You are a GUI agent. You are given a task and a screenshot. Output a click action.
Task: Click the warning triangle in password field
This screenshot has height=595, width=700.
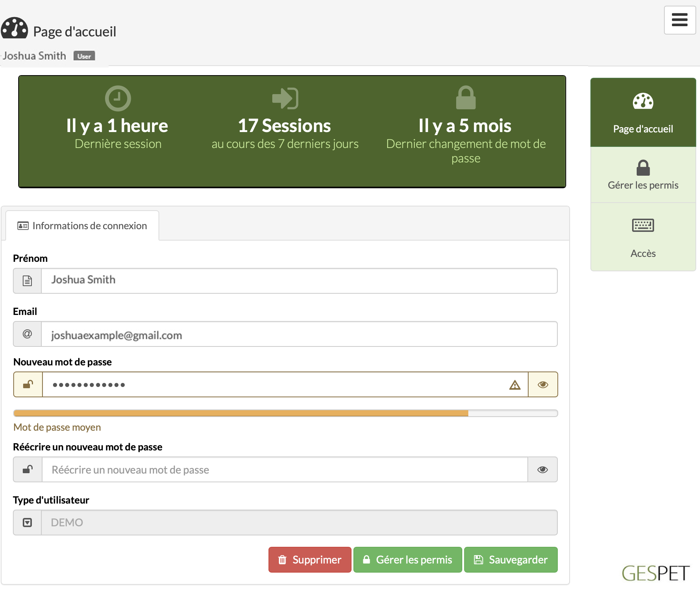pyautogui.click(x=515, y=385)
